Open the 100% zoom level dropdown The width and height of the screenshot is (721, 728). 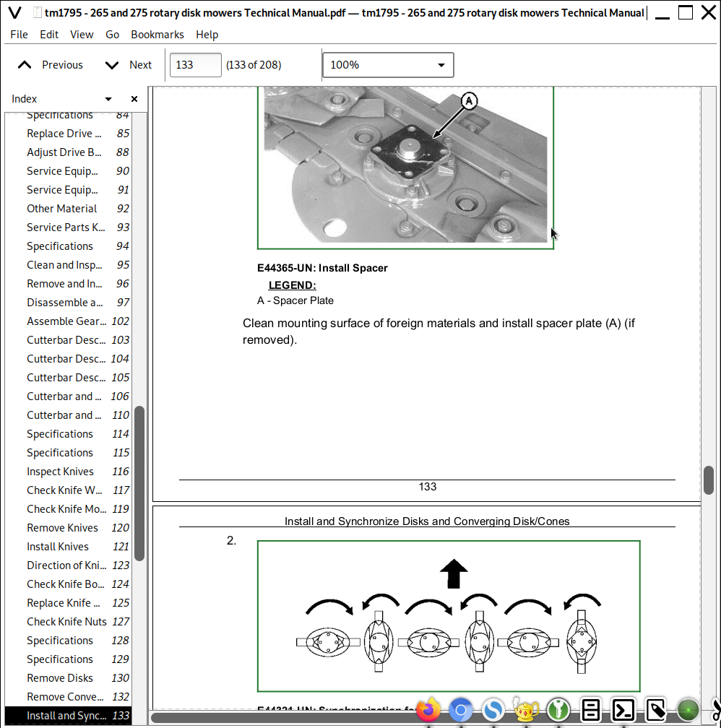coord(388,65)
